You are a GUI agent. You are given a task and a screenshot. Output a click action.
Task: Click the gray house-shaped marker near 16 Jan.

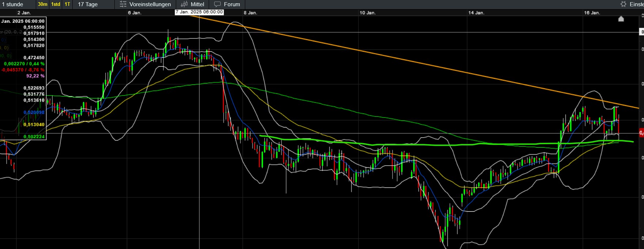621,18
